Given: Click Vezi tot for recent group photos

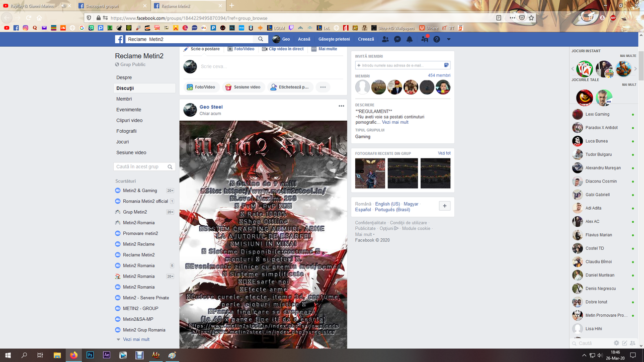Looking at the screenshot, I should pos(444,153).
